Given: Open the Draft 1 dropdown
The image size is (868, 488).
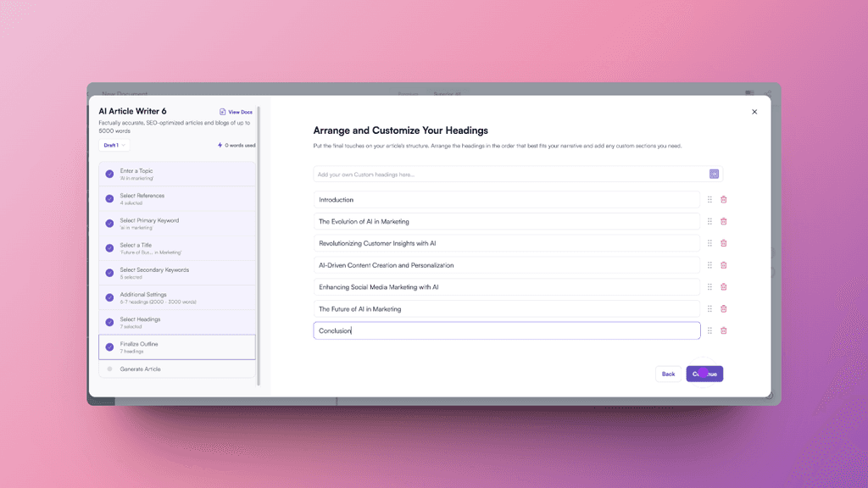Looking at the screenshot, I should pos(113,145).
